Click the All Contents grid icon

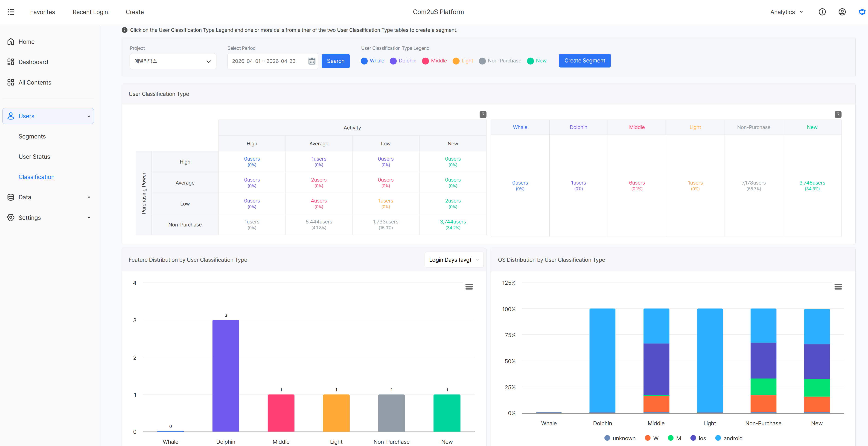click(x=11, y=83)
